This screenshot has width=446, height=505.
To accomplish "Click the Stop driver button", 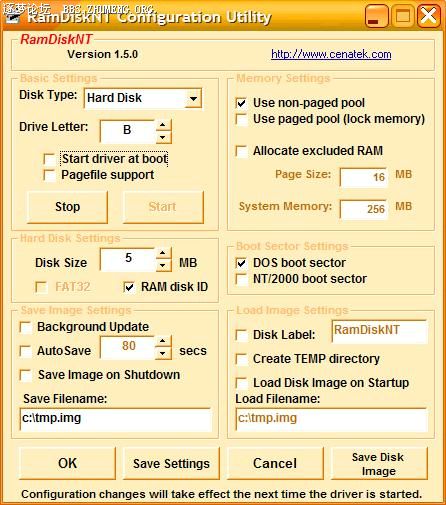I will click(x=67, y=207).
